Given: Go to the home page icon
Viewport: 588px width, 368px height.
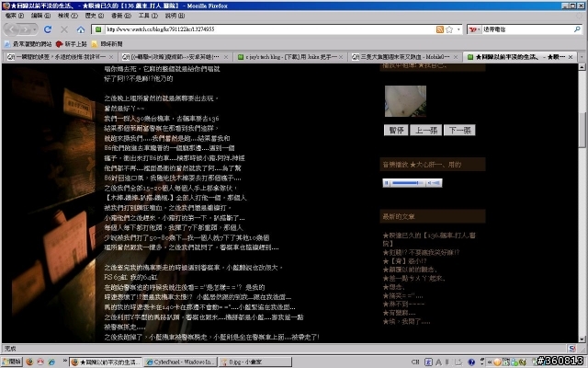Looking at the screenshot, I should (81, 29).
